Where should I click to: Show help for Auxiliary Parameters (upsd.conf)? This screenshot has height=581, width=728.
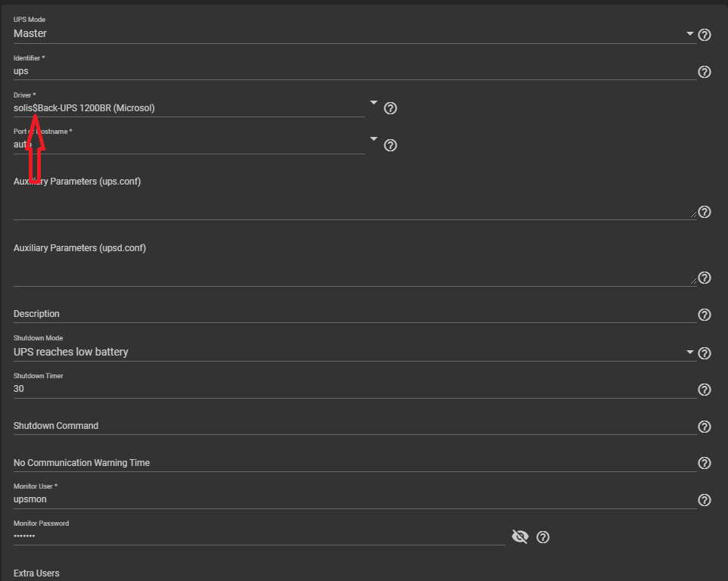(x=705, y=278)
